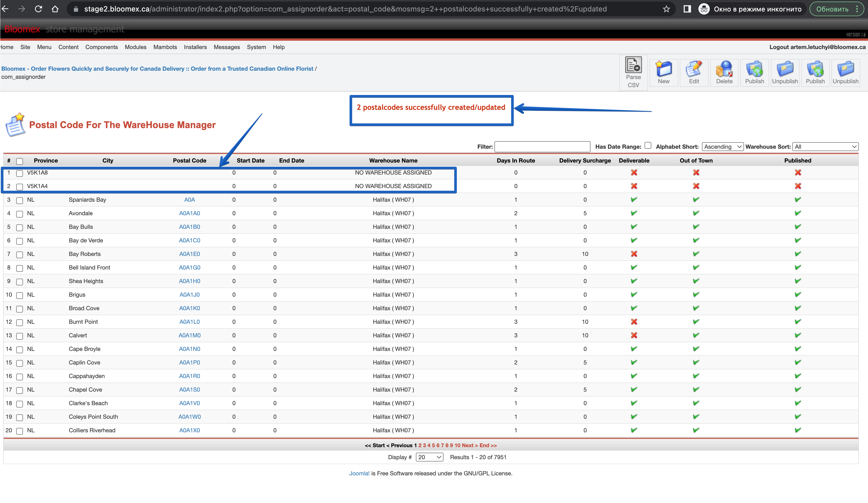The image size is (868, 503).
Task: Open the Mambots menu
Action: 165,47
